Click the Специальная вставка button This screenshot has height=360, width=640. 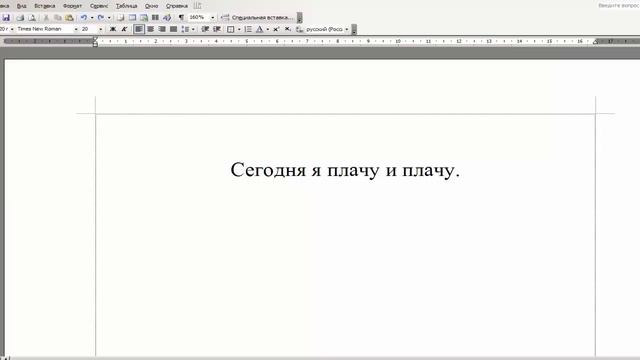point(257,18)
